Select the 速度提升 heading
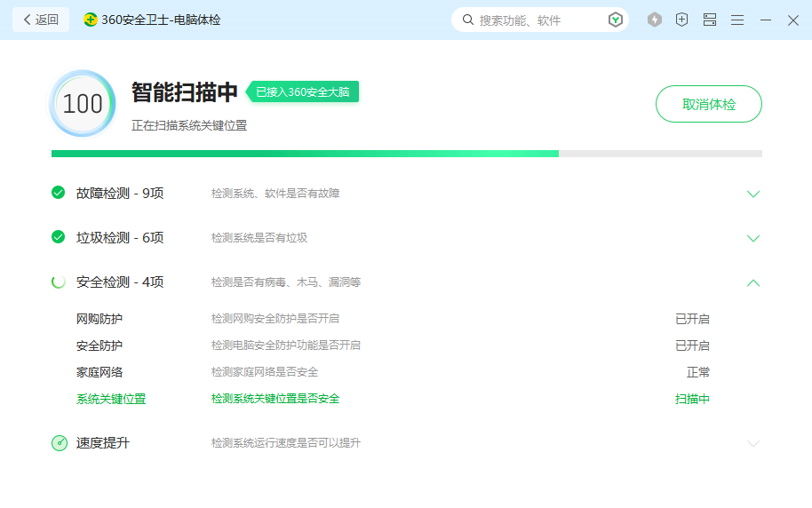 pyautogui.click(x=102, y=443)
